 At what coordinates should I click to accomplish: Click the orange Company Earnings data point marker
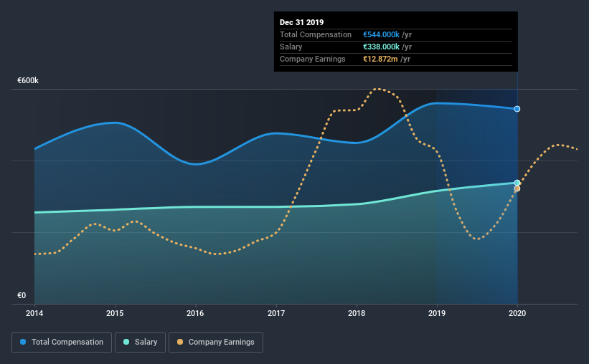point(517,188)
